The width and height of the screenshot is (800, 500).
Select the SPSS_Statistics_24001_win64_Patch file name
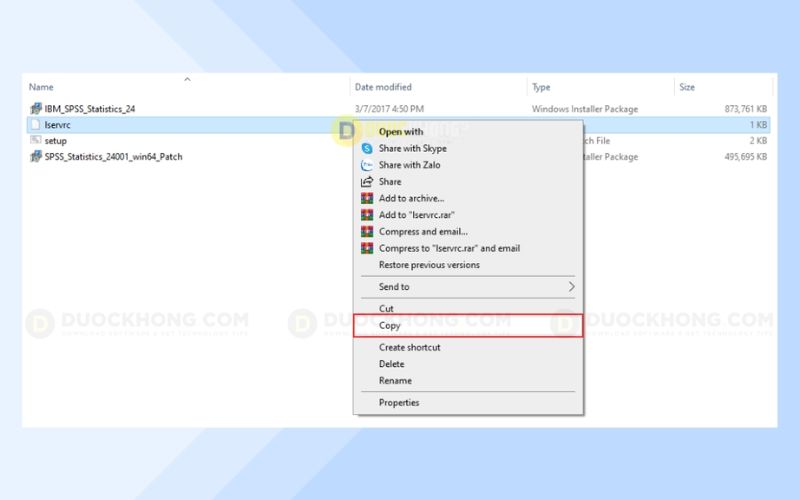(113, 157)
